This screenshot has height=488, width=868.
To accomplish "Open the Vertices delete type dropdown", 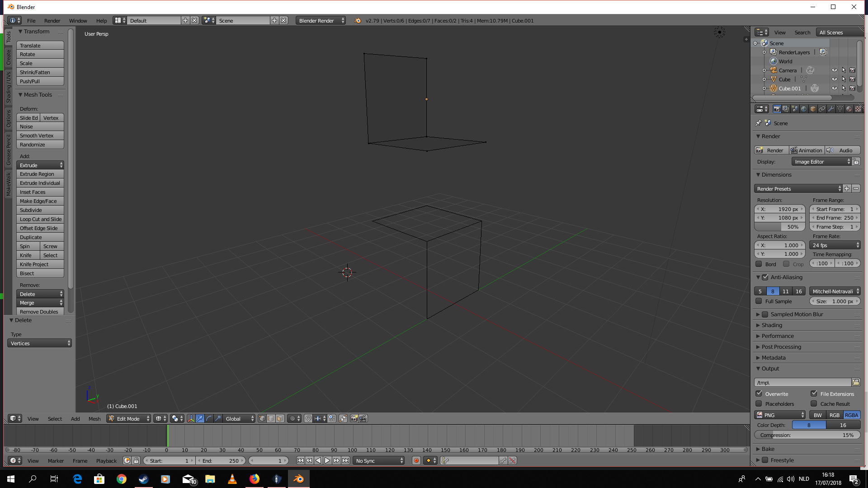I will coord(39,343).
